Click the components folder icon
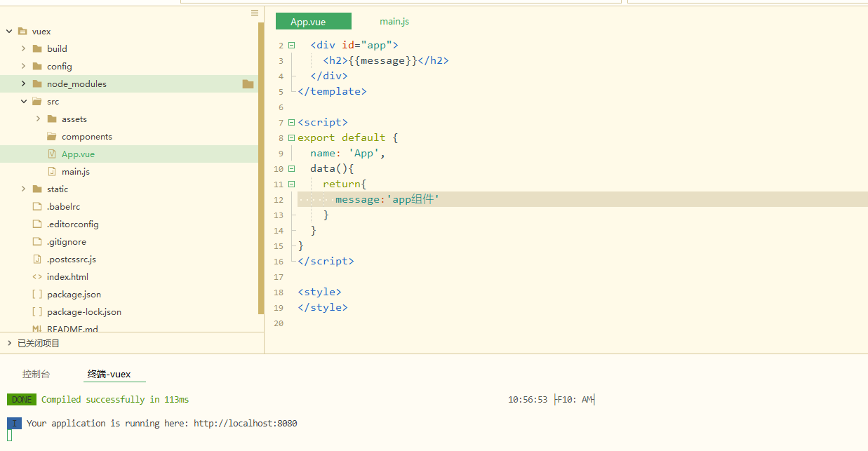 tap(52, 136)
